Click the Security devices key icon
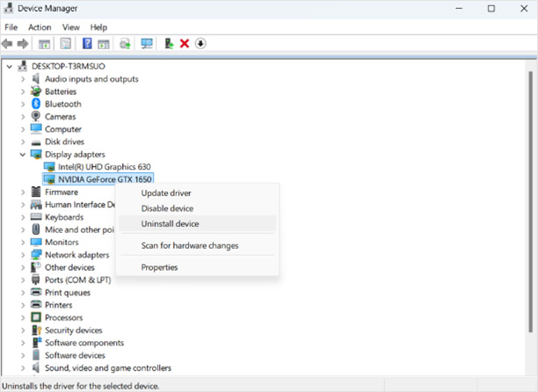 point(36,330)
